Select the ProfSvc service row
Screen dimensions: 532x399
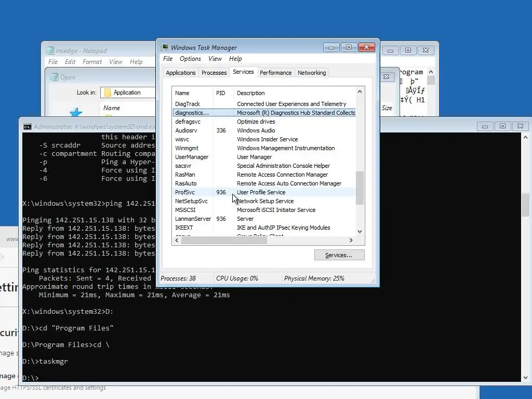(264, 192)
